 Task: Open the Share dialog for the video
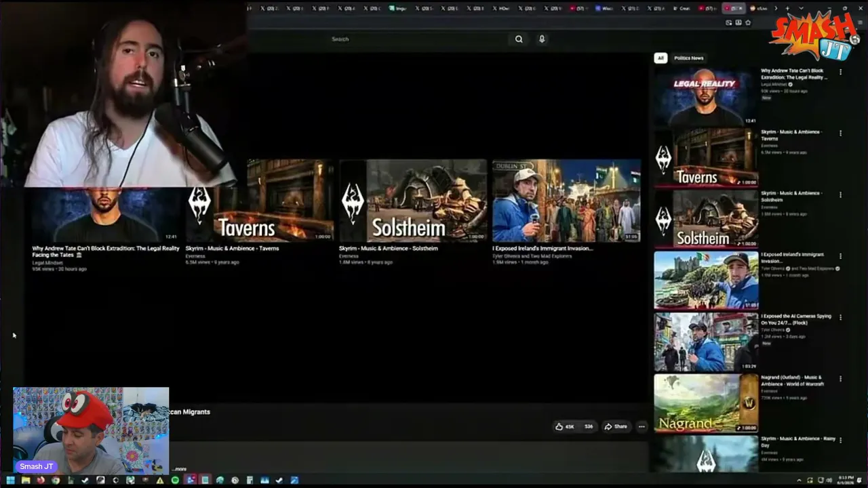(x=616, y=426)
